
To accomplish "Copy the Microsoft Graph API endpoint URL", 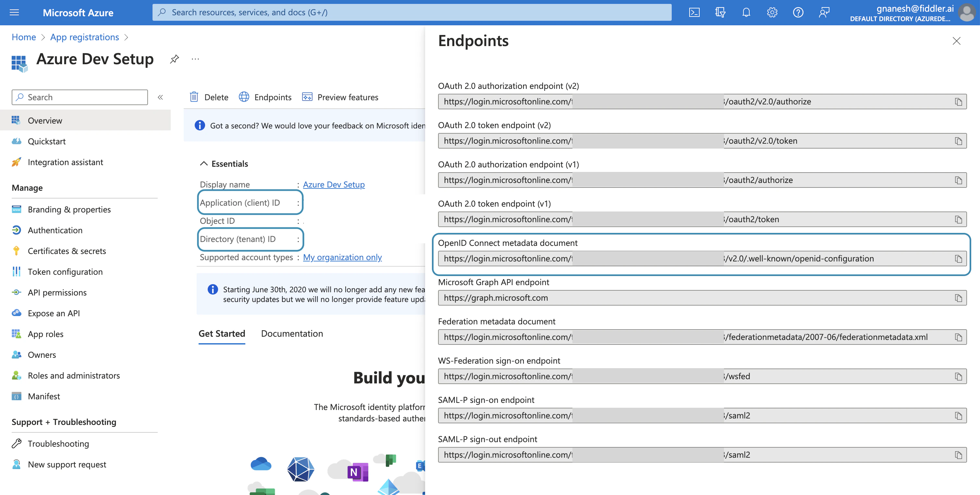I will pos(958,298).
